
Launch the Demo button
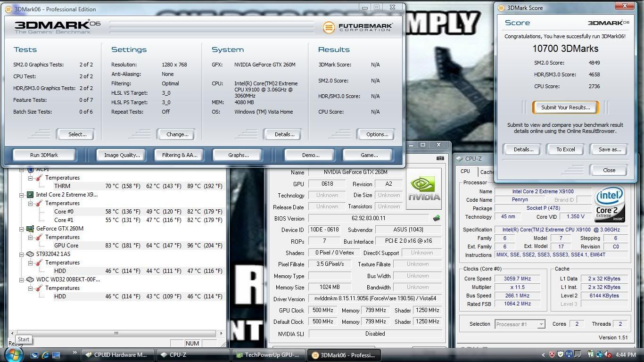[310, 155]
